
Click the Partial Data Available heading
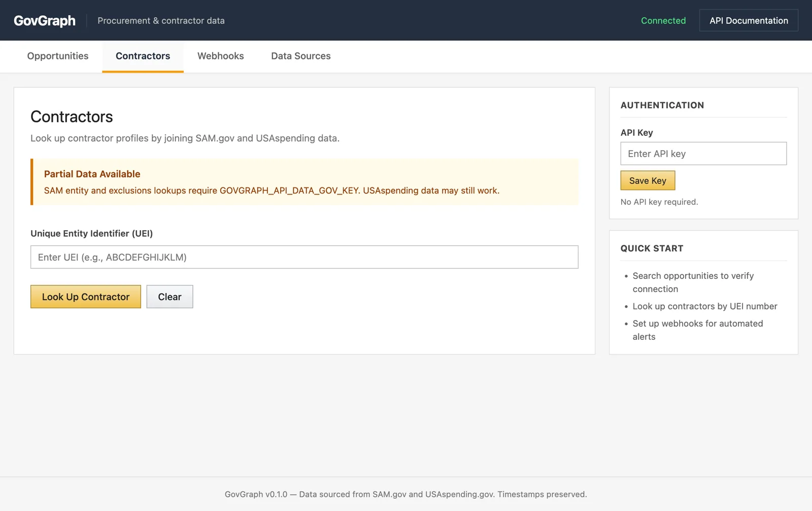(x=92, y=174)
